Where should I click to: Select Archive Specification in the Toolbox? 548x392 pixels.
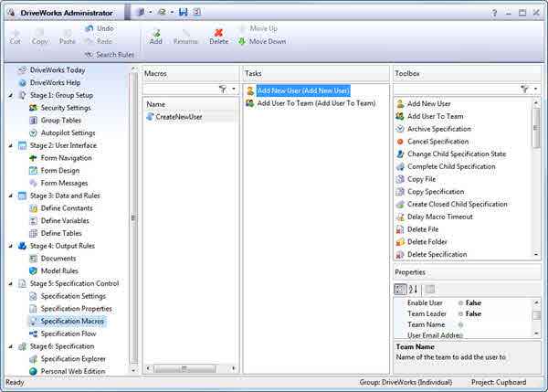[438, 129]
